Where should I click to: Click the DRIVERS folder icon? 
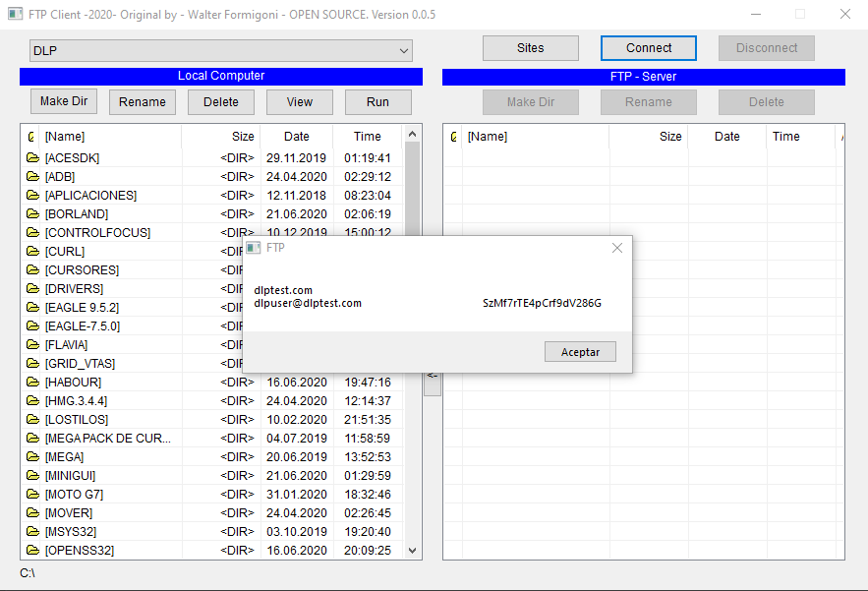[x=32, y=288]
